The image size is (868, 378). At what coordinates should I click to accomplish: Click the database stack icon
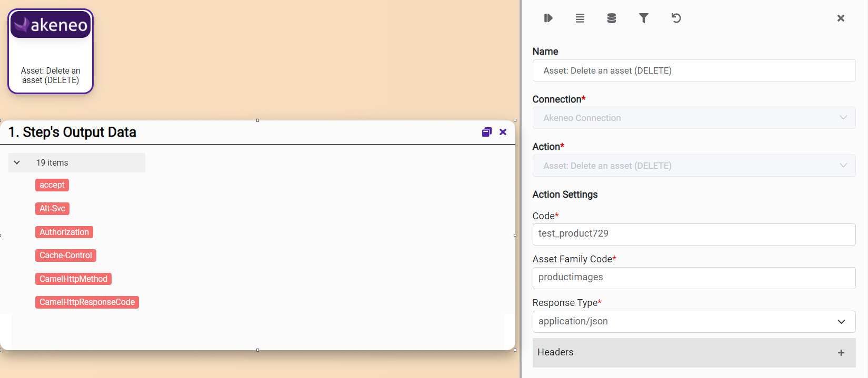[611, 18]
